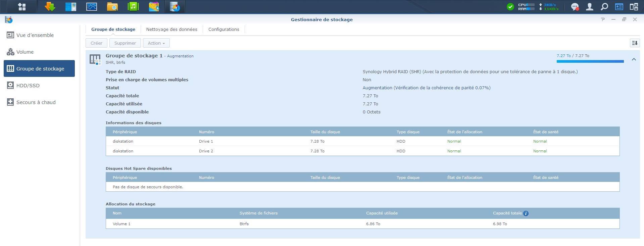Open Resource Monitor taskbar icon

click(x=92, y=7)
